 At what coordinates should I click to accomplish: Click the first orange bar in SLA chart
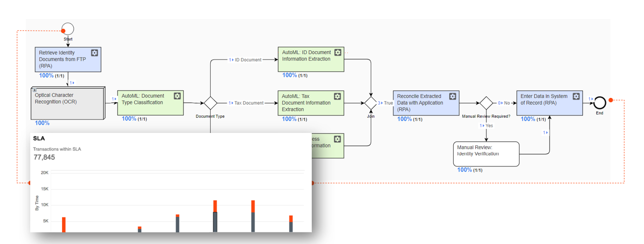tap(63, 225)
